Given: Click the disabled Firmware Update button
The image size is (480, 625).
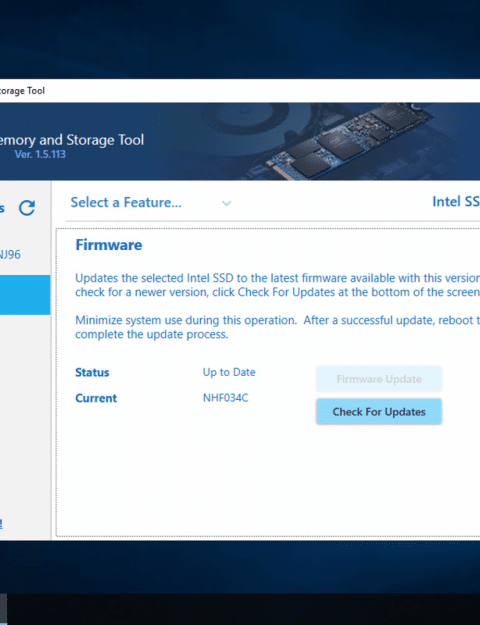Looking at the screenshot, I should point(379,379).
